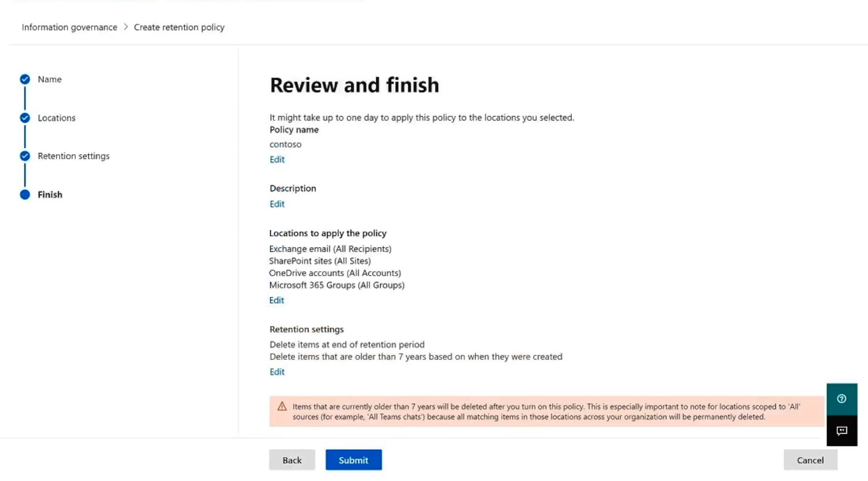The width and height of the screenshot is (868, 481).
Task: Click the Finish step circle indicator
Action: coord(25,195)
